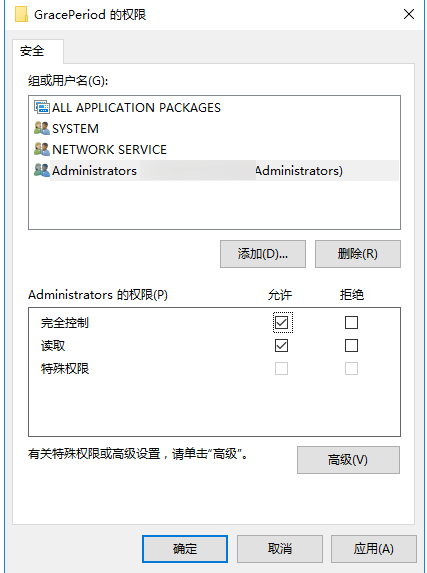Click the 添加(D)... button
427x573 pixels.
click(263, 254)
